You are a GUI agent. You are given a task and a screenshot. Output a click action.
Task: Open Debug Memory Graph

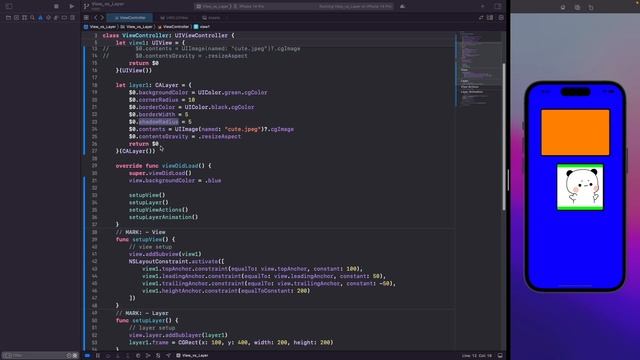click(x=148, y=356)
